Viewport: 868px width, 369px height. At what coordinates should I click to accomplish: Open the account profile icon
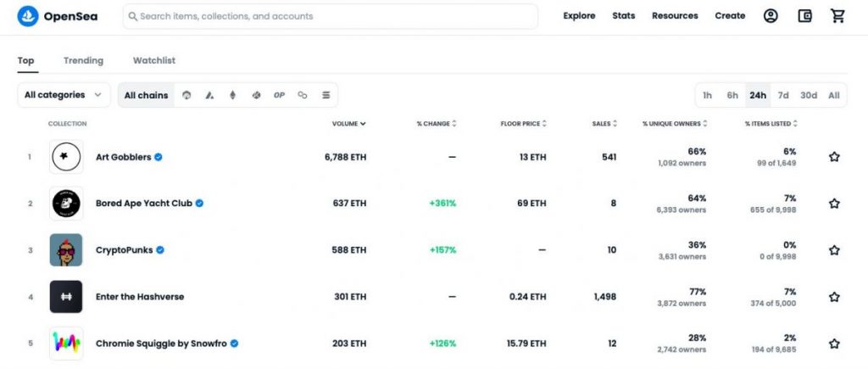tap(771, 16)
